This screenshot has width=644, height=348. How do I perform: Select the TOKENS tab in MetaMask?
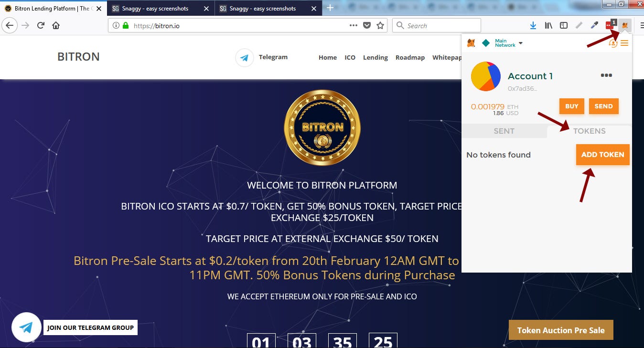pos(589,131)
